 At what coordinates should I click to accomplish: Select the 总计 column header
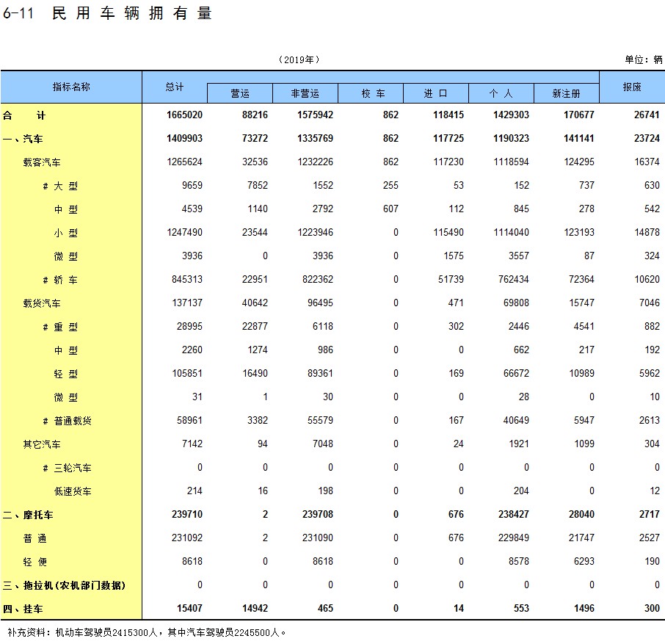(x=175, y=87)
